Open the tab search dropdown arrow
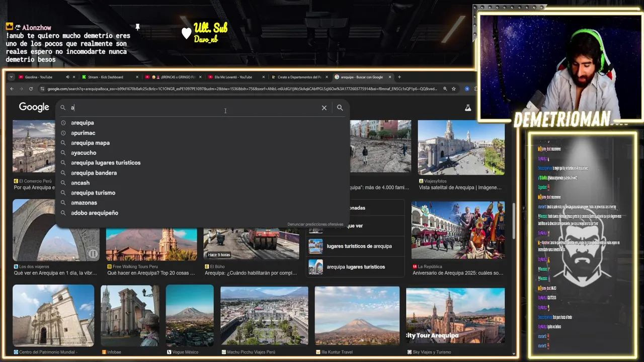The width and height of the screenshot is (644, 362). click(x=12, y=77)
